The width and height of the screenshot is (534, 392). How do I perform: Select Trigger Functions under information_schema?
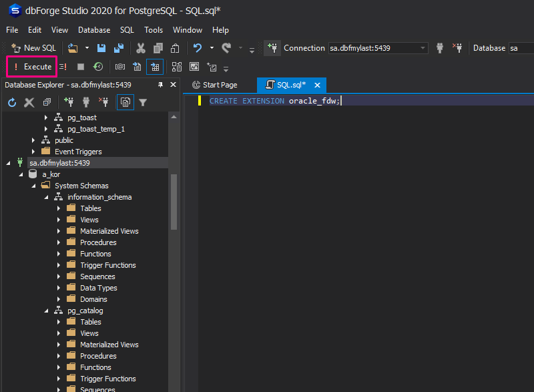(x=108, y=265)
